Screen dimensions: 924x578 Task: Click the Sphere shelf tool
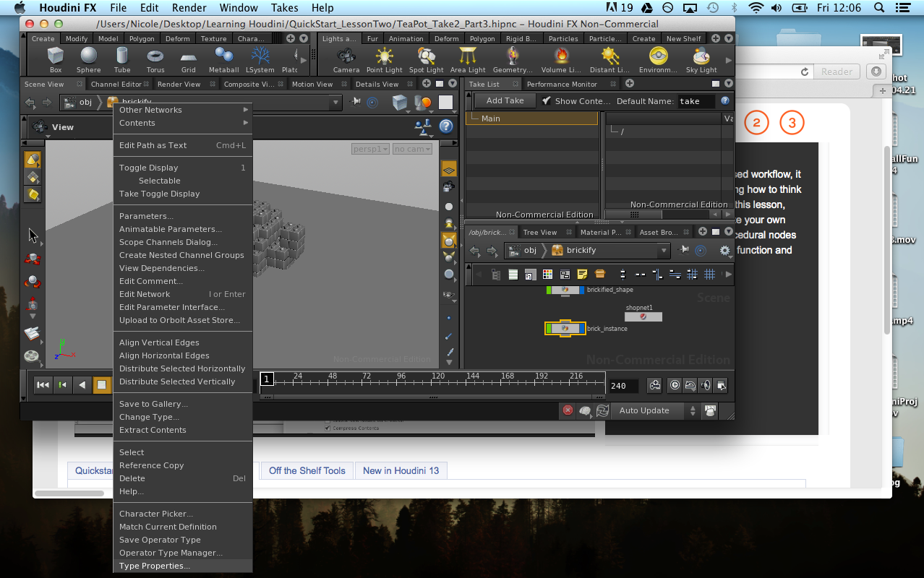click(x=89, y=59)
